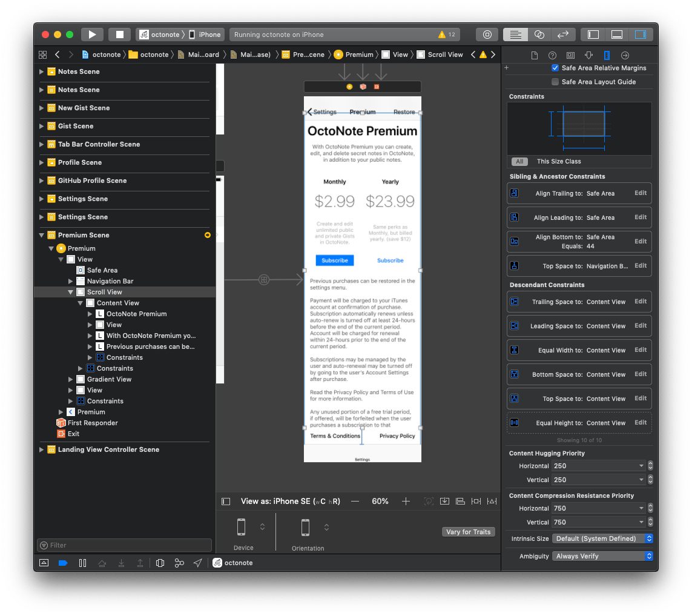The height and width of the screenshot is (616, 692).
Task: Check Safe Area Layout Guide
Action: [x=555, y=82]
